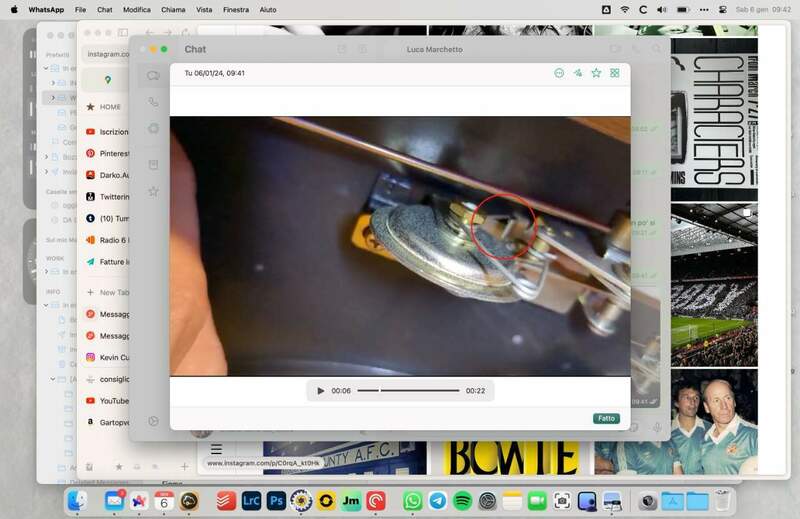Open the Gartopve Amazon tab in browser sidebar
This screenshot has height=519, width=800.
pos(107,423)
